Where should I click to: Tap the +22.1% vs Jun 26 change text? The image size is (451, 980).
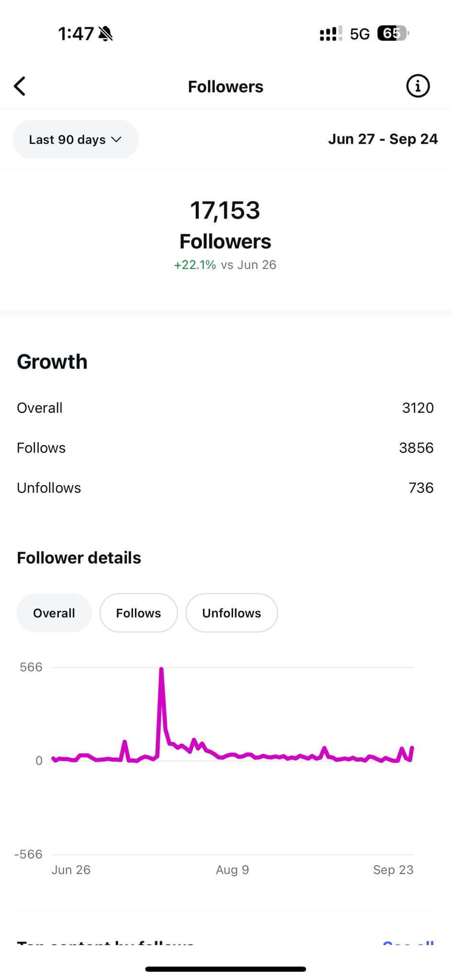[225, 265]
